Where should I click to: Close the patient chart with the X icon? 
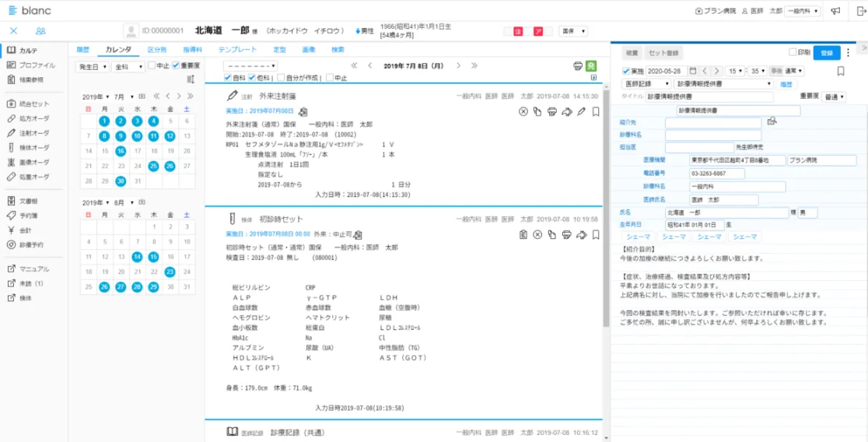(14, 31)
